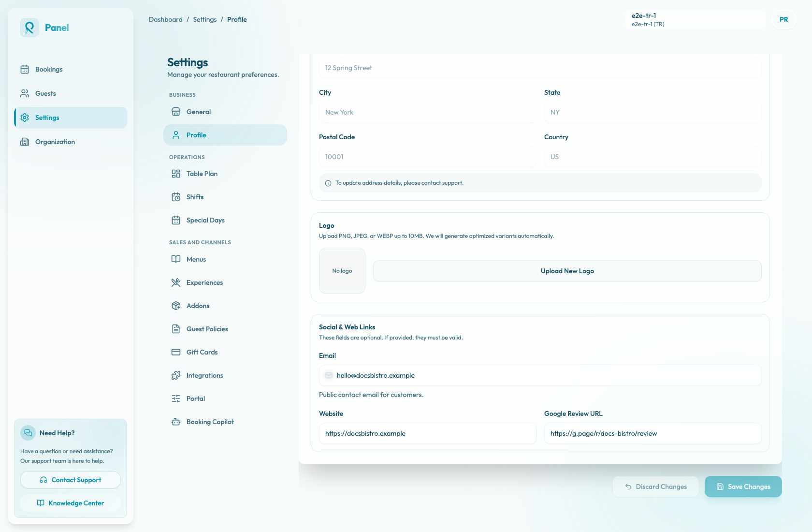Click Settings in the breadcrumb
This screenshot has width=812, height=532.
coord(205,19)
